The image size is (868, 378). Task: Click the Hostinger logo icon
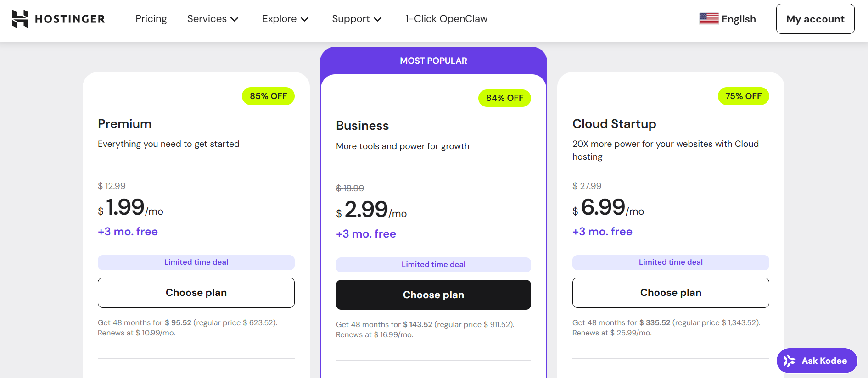coord(20,19)
